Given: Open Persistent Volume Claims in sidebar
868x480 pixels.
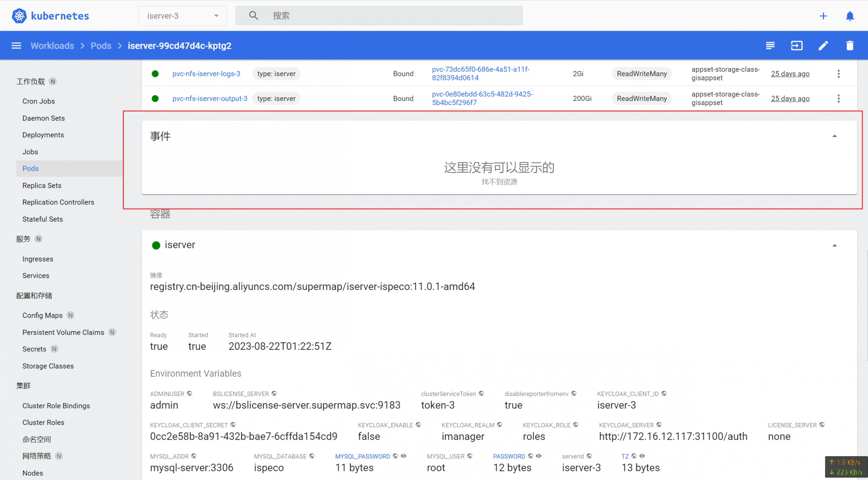Looking at the screenshot, I should point(63,332).
